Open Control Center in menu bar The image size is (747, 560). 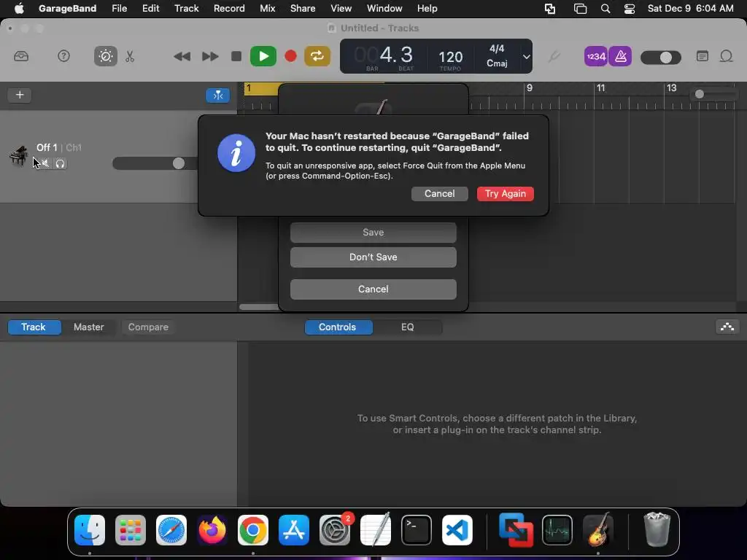point(630,9)
